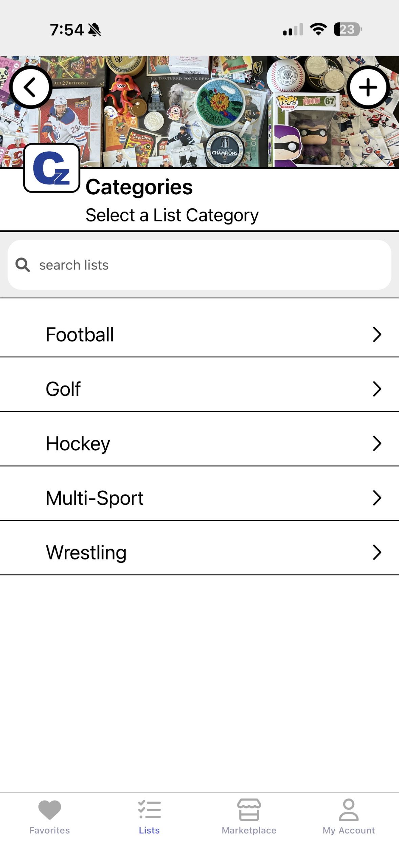Tap the search magnifier icon
The height and width of the screenshot is (868, 399).
click(x=23, y=265)
